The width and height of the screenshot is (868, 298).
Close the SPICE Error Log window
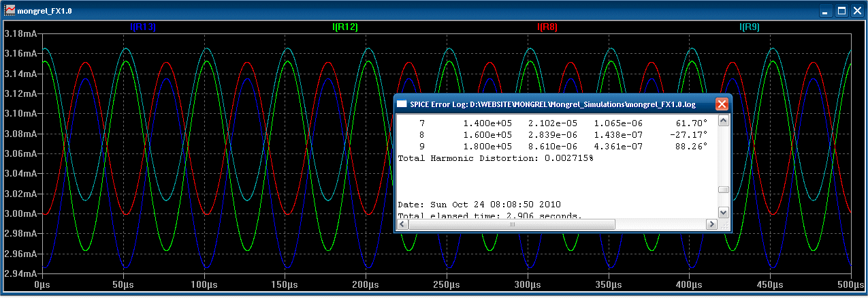click(x=722, y=104)
